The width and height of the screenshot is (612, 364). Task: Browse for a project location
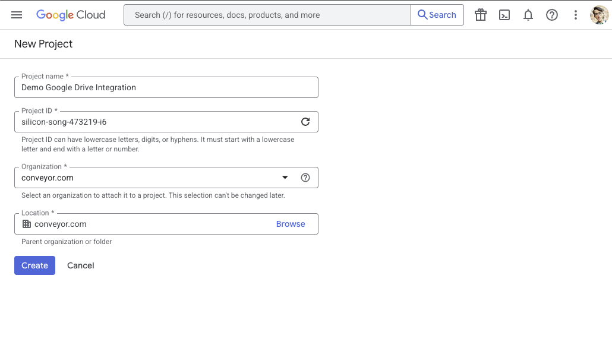point(291,224)
